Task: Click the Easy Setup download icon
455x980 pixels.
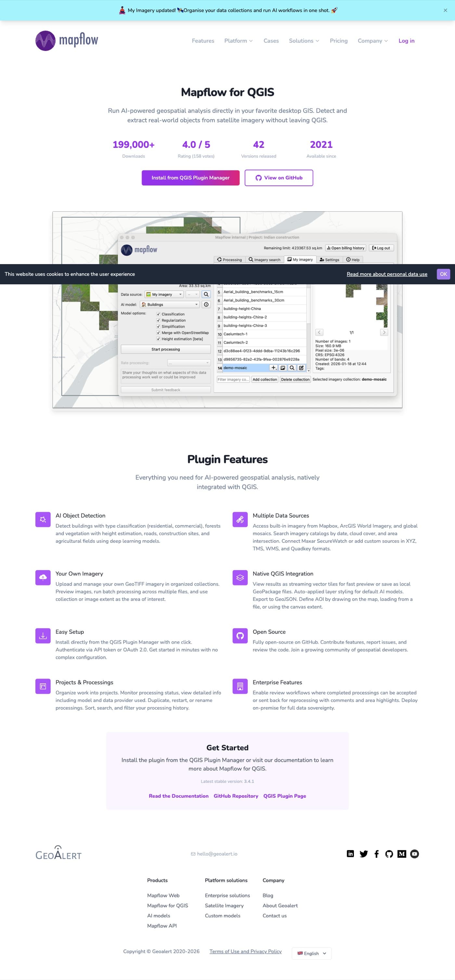Action: 43,636
